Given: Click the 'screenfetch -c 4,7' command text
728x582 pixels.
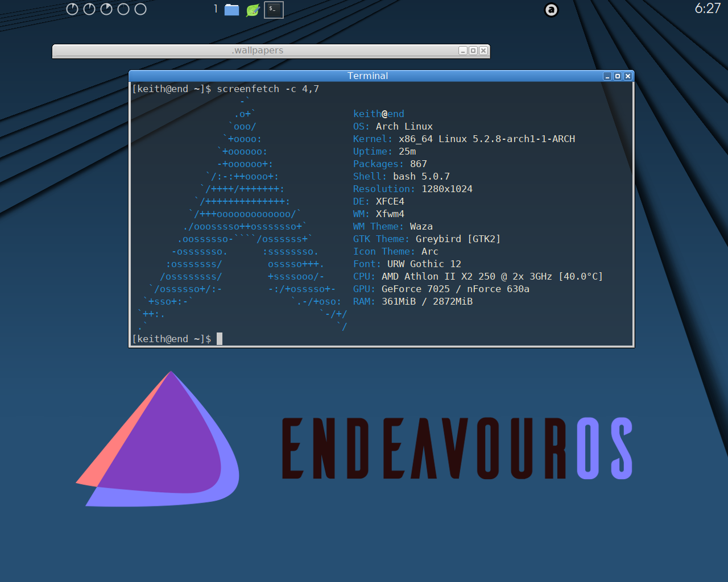Looking at the screenshot, I should 268,89.
